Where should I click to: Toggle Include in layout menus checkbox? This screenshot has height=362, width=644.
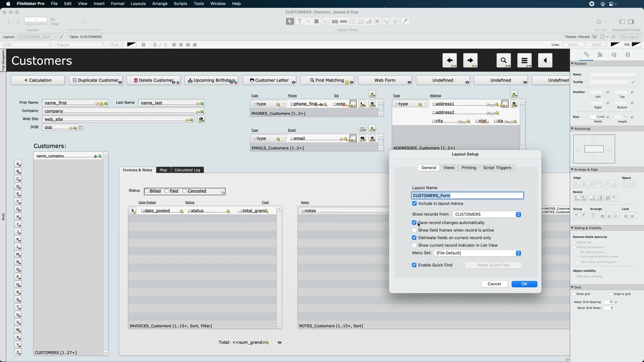(x=415, y=204)
